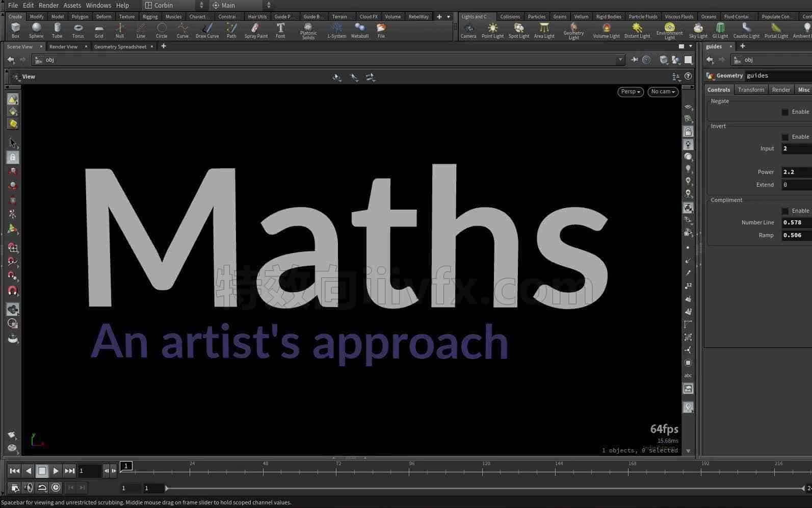Click the Power value field

[797, 172]
